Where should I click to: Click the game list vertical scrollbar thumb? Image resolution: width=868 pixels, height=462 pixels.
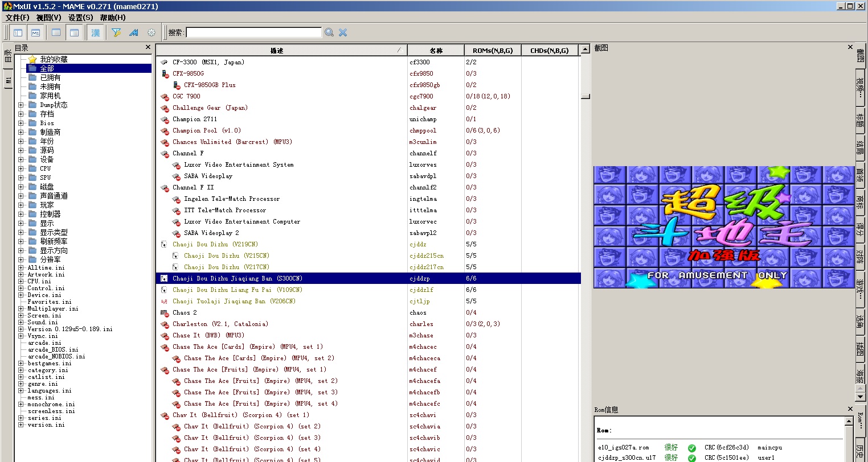coord(586,96)
